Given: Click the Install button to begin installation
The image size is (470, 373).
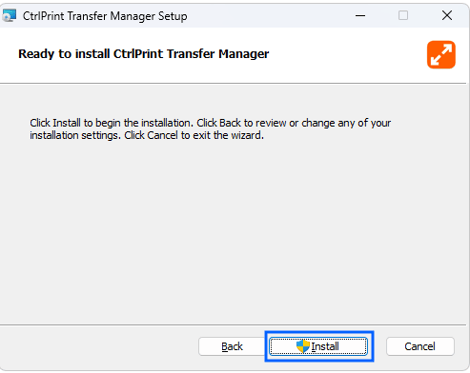Looking at the screenshot, I should click(318, 346).
